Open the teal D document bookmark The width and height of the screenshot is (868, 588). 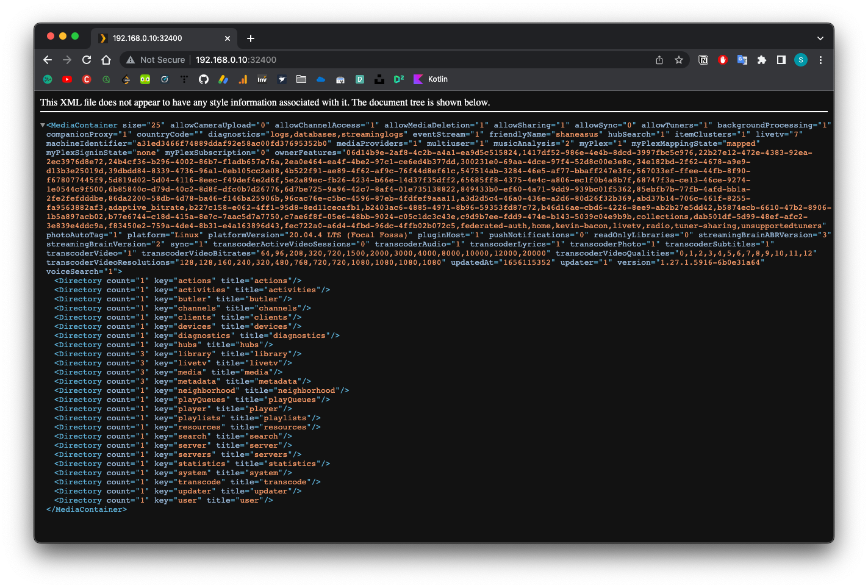click(360, 79)
